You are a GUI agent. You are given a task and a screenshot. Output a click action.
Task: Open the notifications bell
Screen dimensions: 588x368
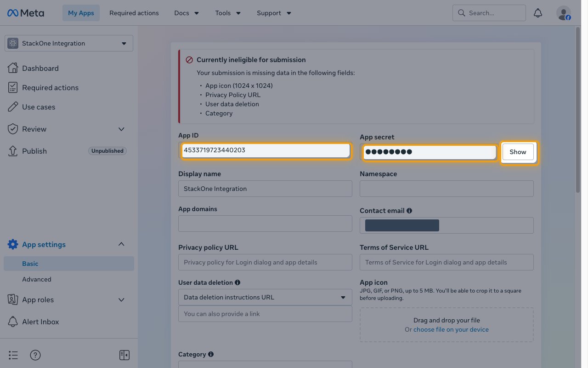(538, 13)
